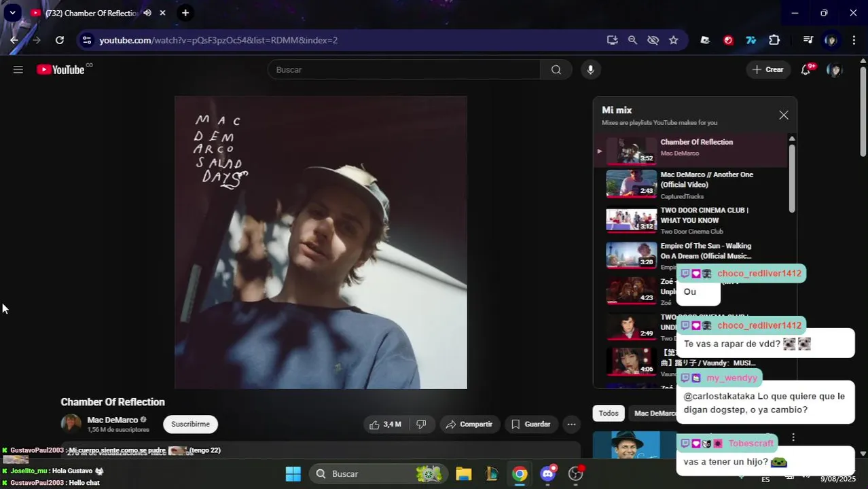Bookmark this page with the star
The image size is (868, 489).
[673, 40]
